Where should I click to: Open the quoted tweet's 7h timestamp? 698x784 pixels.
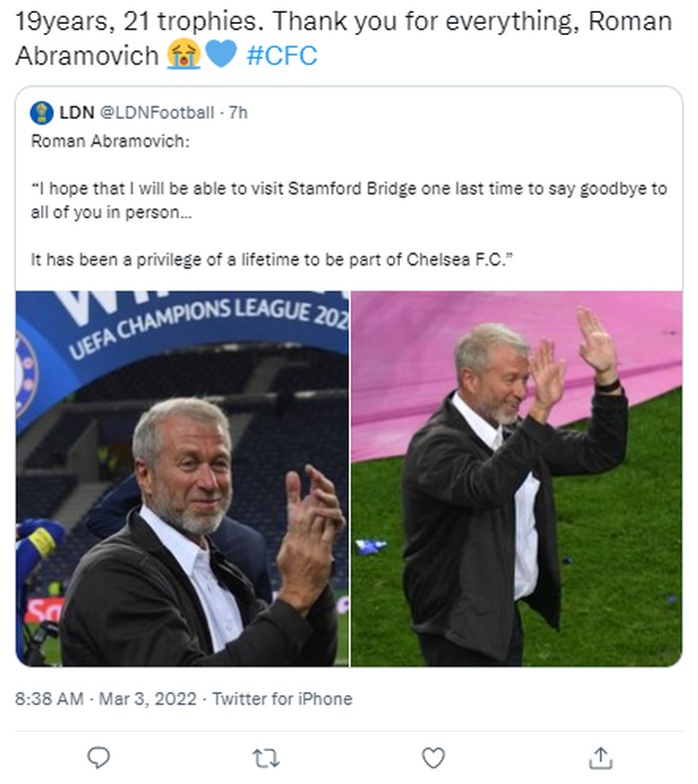tap(238, 113)
